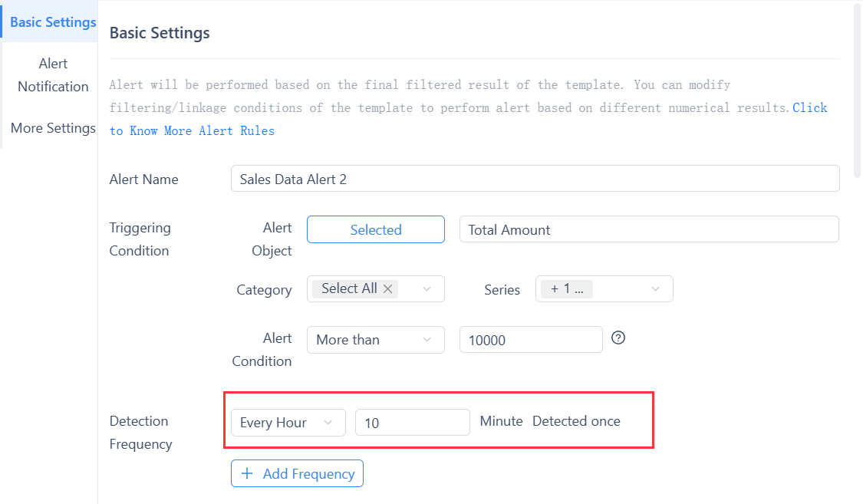
Task: Switch to More Settings section
Action: tap(53, 128)
